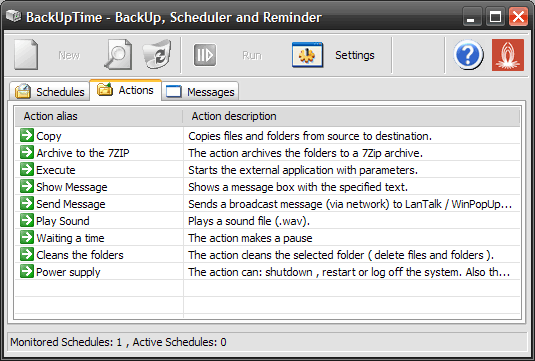Open Settings via the gear window icon
Screen dimensions: 535x361
click(x=307, y=55)
